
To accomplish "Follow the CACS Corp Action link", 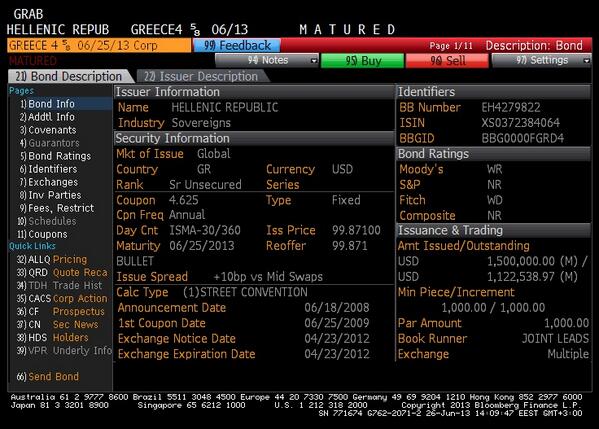I will click(x=62, y=298).
